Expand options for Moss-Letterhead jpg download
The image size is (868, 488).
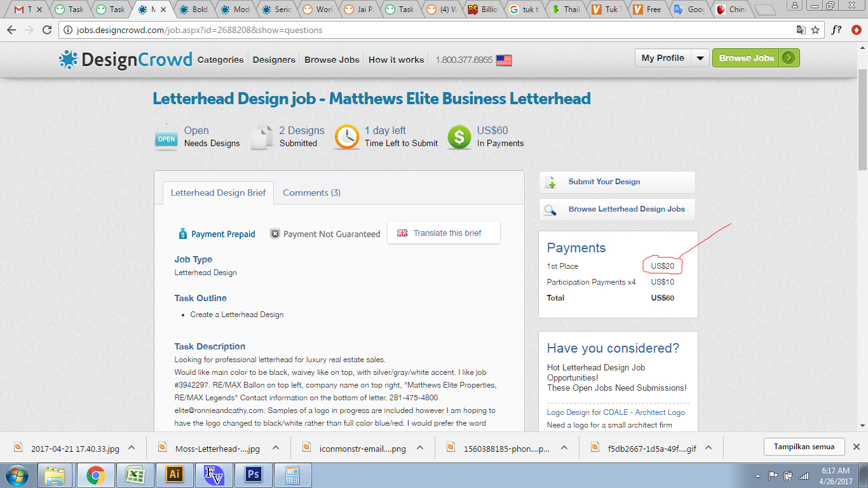(276, 447)
